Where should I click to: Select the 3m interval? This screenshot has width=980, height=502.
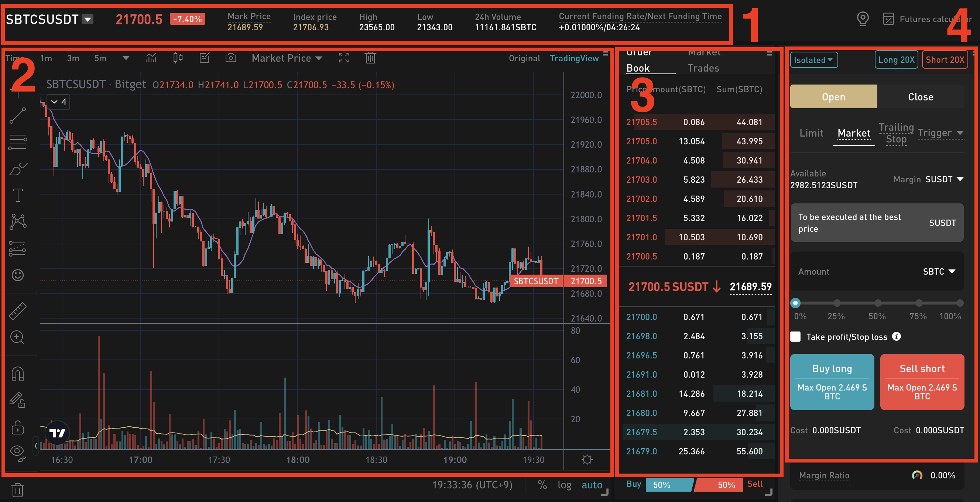pyautogui.click(x=73, y=58)
